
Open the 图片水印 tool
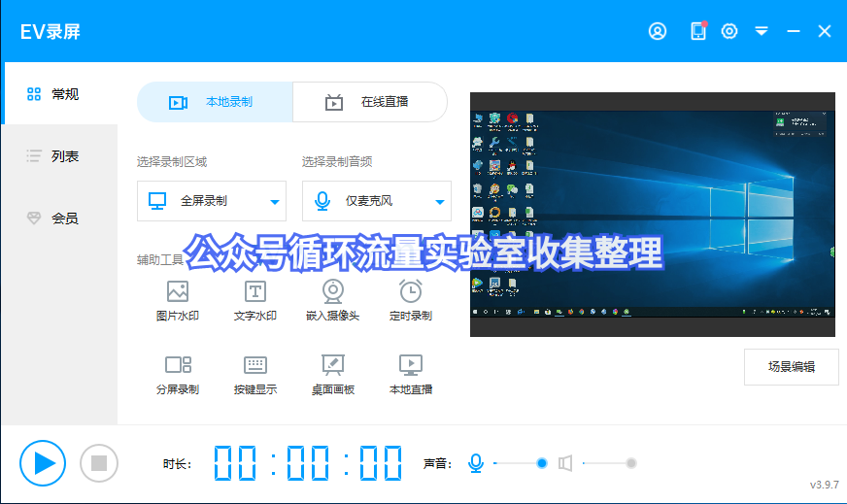178,301
